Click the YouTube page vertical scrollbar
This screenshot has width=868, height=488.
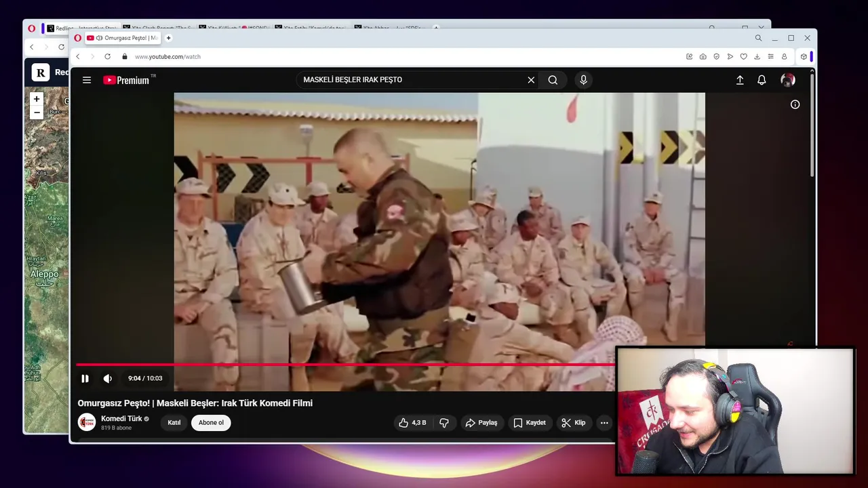[x=812, y=125]
